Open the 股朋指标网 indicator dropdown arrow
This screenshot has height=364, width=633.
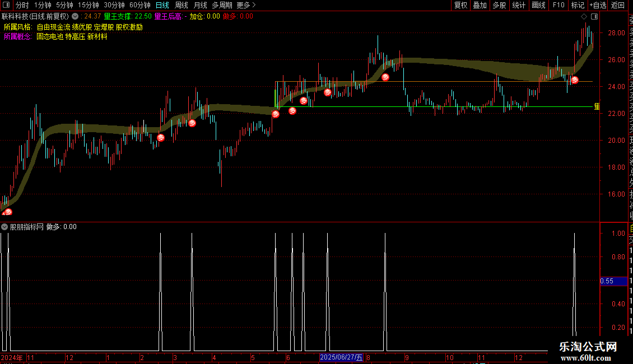(x=4, y=227)
